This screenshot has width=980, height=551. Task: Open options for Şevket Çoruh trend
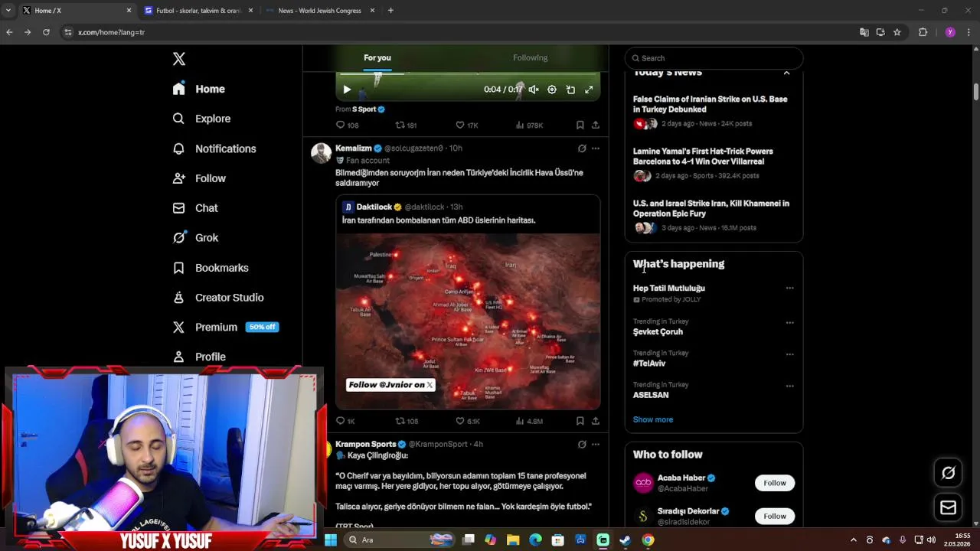point(789,323)
